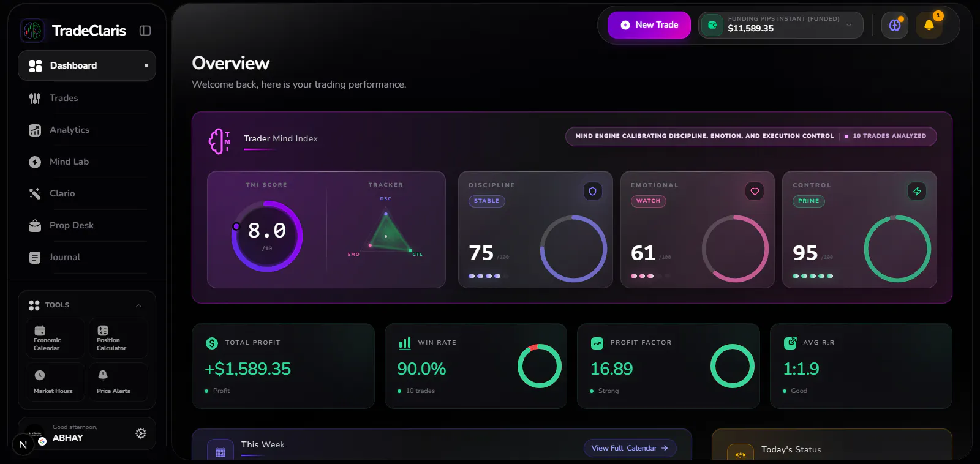Open the Dashboard menu item
Screen dimensions: 980x464
pyautogui.click(x=87, y=65)
